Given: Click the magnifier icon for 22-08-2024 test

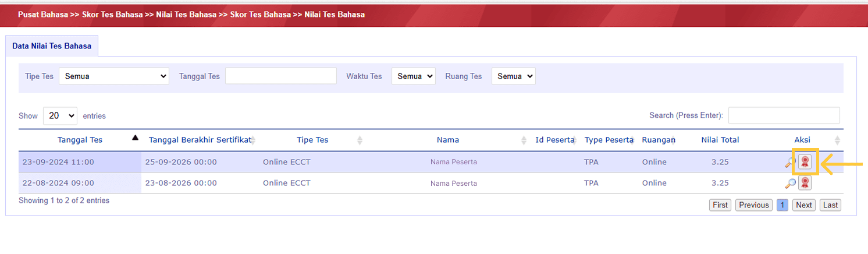Looking at the screenshot, I should (790, 184).
